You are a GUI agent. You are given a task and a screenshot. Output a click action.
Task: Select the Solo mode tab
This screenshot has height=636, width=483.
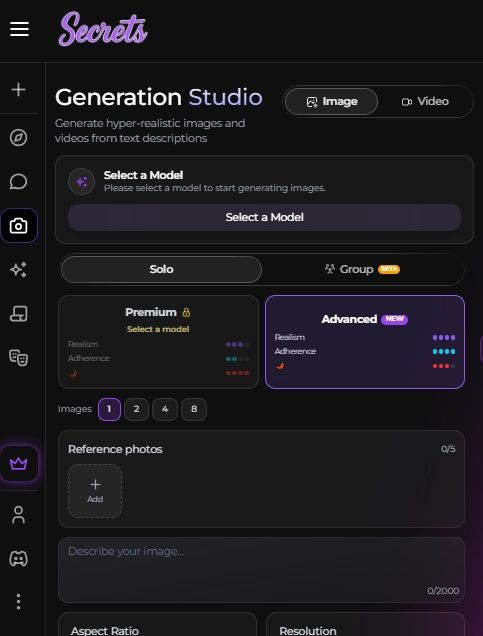pos(161,269)
